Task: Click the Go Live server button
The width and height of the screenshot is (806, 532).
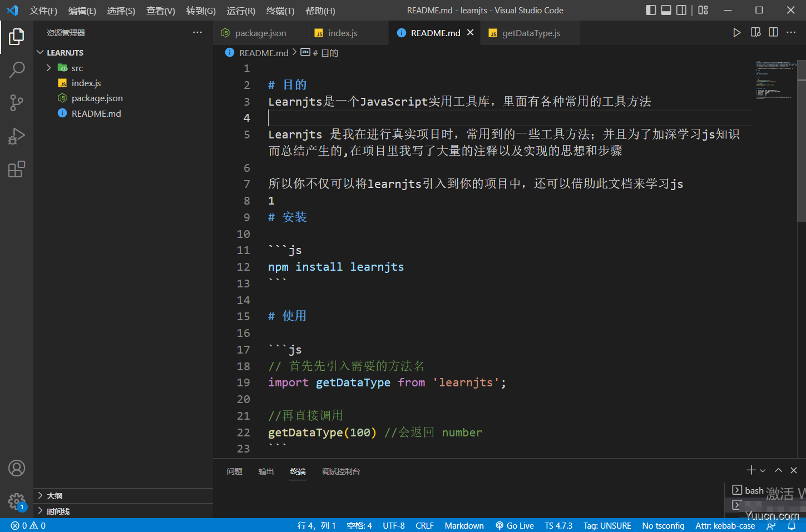Action: pos(515,525)
